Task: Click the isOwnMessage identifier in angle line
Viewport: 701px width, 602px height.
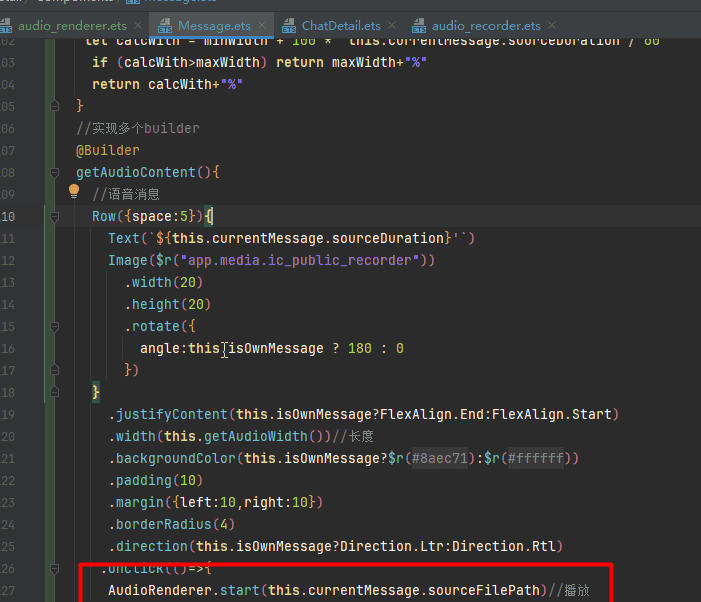Action: point(275,348)
